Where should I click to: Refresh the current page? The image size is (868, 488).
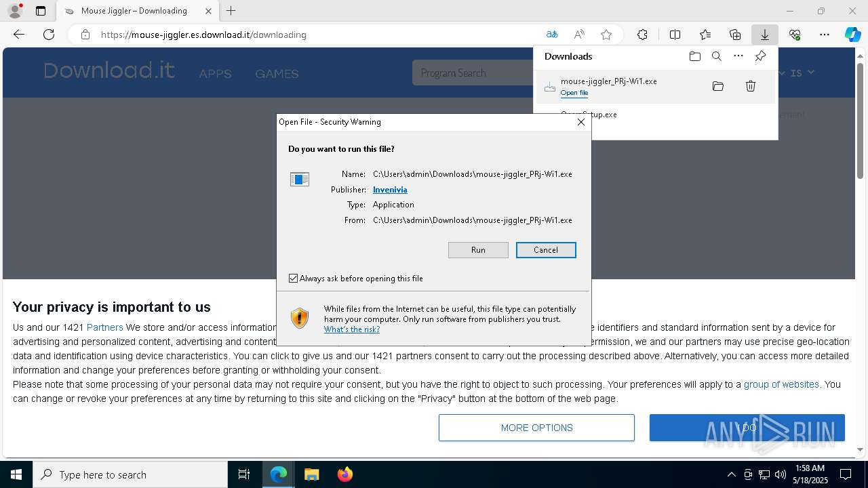point(49,35)
